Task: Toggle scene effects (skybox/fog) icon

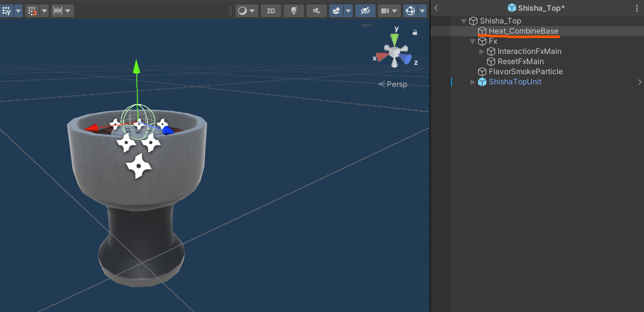Action: (336, 11)
